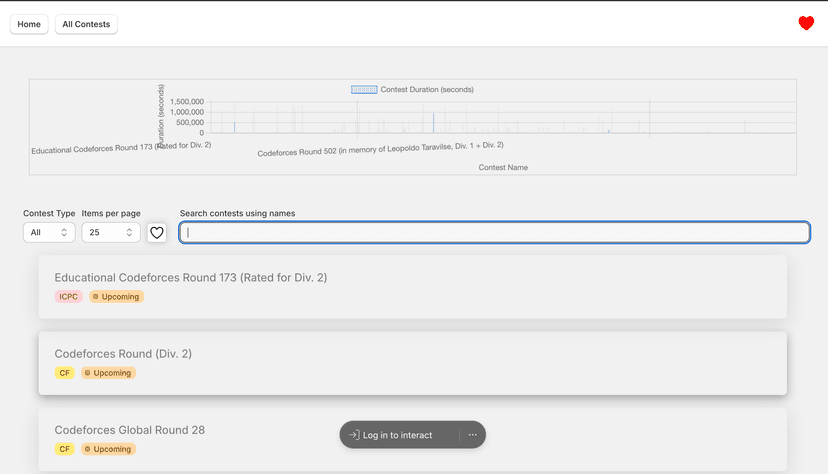Click the ICPC tag on Educational Round
This screenshot has width=828, height=474.
pos(69,297)
